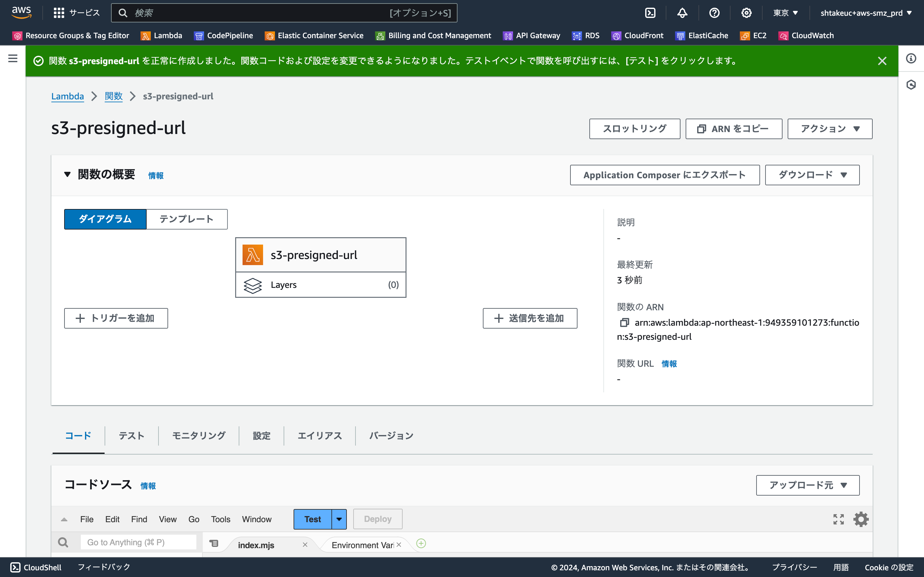Click the AWS logo to go home
The height and width of the screenshot is (577, 924).
point(21,12)
